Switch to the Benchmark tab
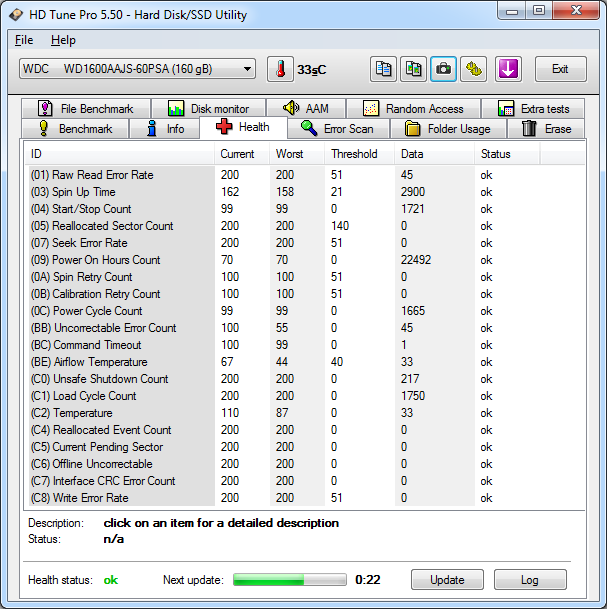Image resolution: width=607 pixels, height=609 pixels. (x=75, y=129)
